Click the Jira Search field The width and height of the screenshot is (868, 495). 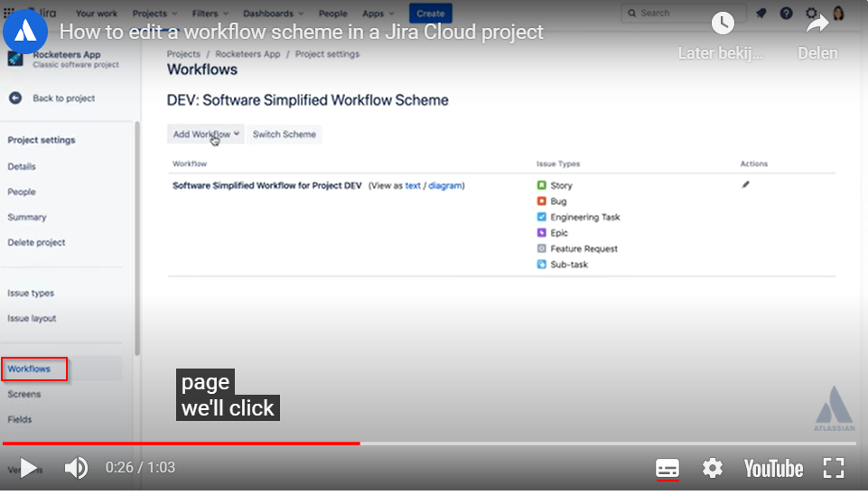[x=684, y=13]
